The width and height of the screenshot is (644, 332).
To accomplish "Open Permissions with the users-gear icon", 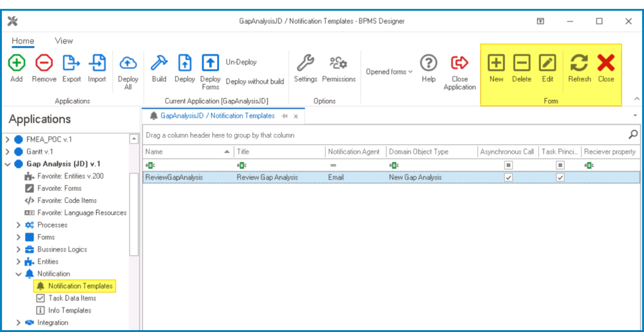I will (339, 63).
